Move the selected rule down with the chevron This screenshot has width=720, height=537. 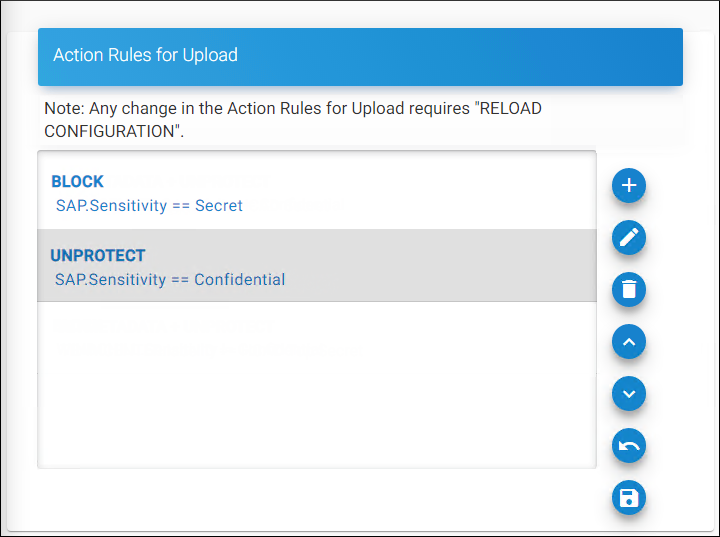tap(629, 394)
